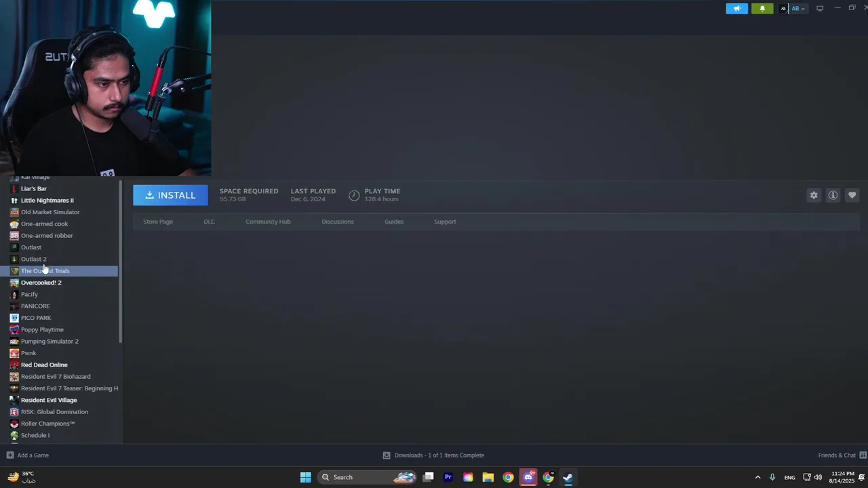This screenshot has width=868, height=488.
Task: Open Store Page tab
Action: [x=158, y=222]
